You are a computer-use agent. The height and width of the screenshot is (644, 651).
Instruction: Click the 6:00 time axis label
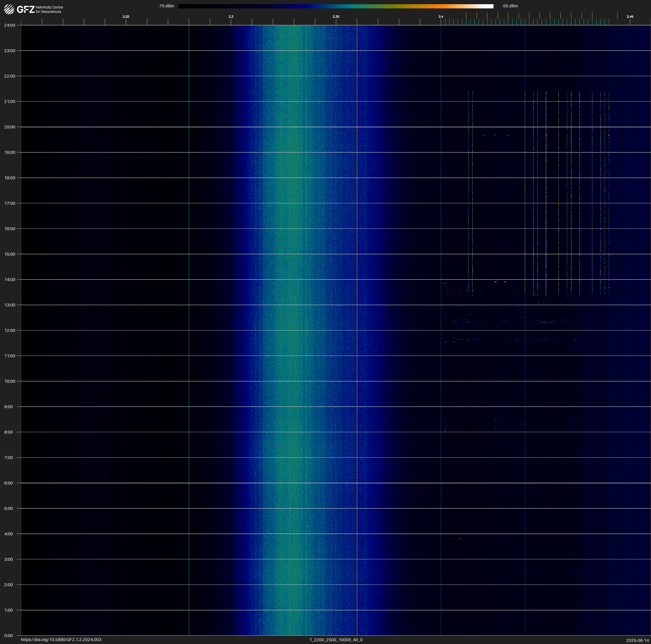tap(8, 483)
